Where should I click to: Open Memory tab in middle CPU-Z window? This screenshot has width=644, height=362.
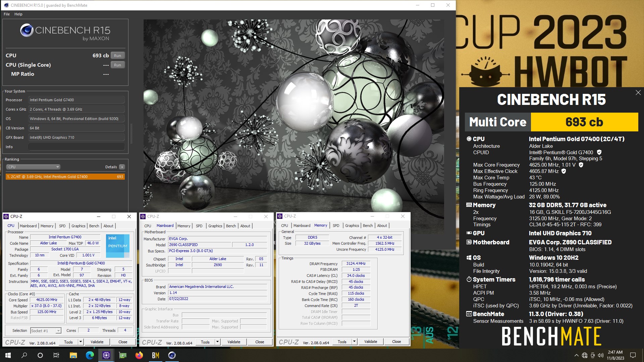coord(184,226)
